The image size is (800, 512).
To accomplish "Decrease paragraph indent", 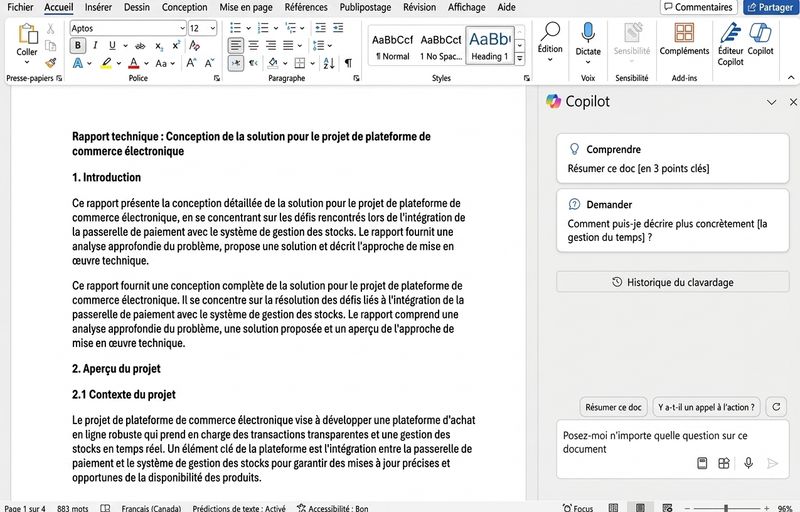I will coord(320,28).
